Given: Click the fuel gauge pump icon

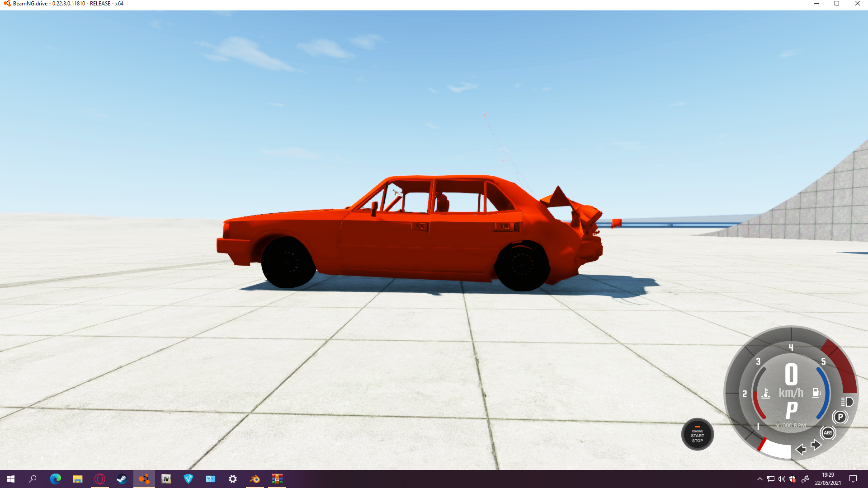Looking at the screenshot, I should pyautogui.click(x=816, y=393).
